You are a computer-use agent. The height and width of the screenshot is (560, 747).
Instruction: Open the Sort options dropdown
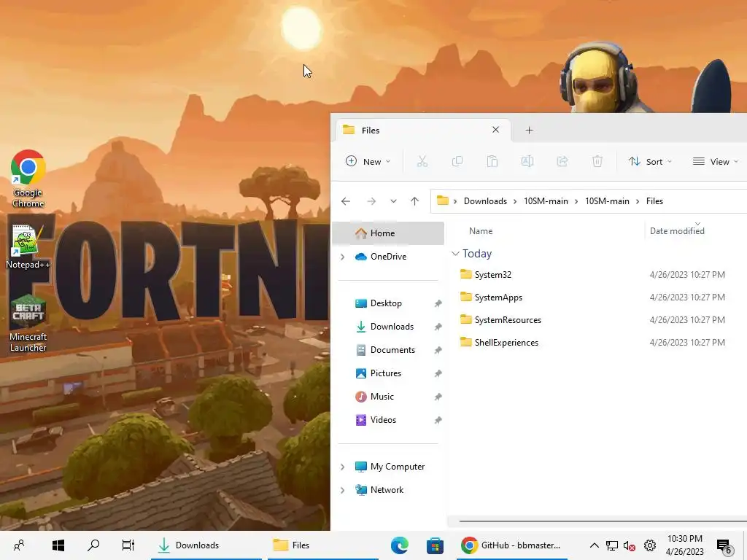pos(650,161)
